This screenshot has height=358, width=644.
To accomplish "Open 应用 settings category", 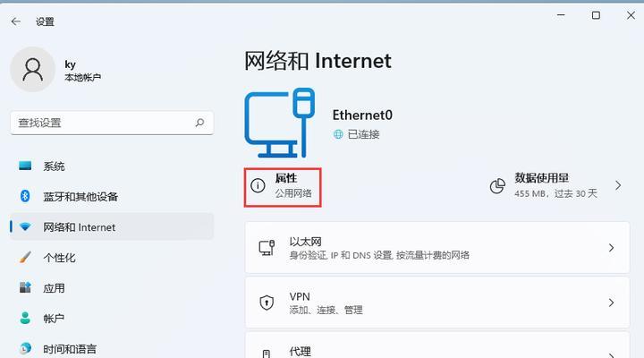I will point(112,288).
